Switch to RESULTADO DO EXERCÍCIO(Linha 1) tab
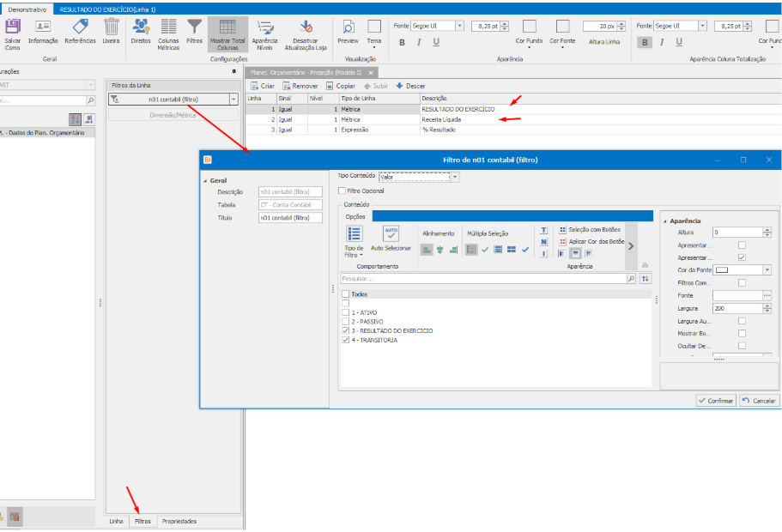The image size is (782, 532). pyautogui.click(x=107, y=9)
